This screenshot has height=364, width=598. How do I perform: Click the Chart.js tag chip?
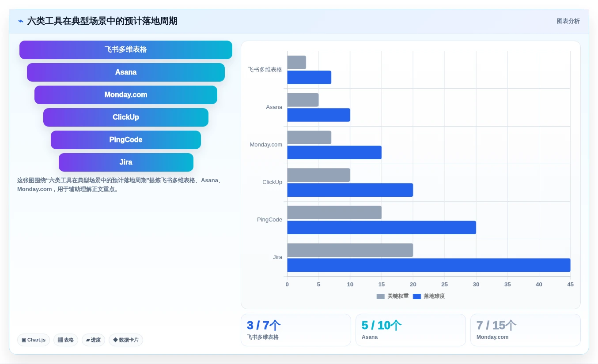point(34,340)
